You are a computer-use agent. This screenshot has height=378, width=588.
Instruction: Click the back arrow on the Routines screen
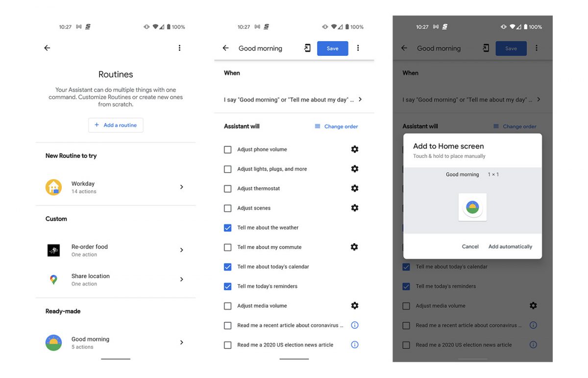click(x=47, y=48)
